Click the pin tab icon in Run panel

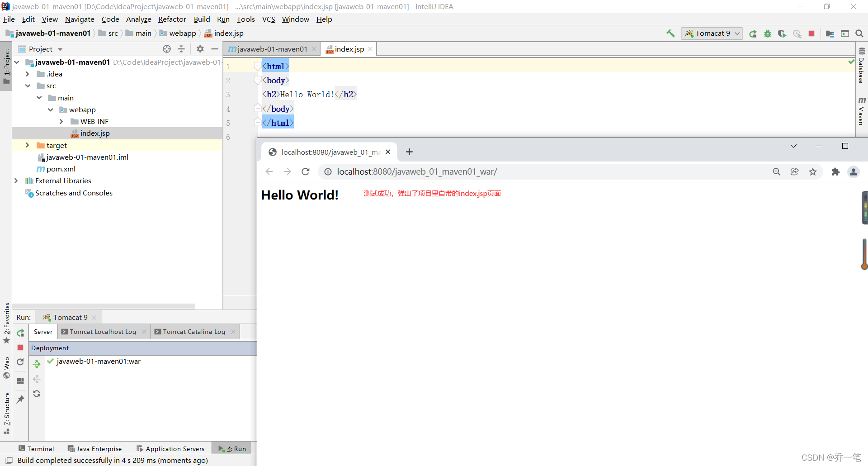tap(20, 399)
